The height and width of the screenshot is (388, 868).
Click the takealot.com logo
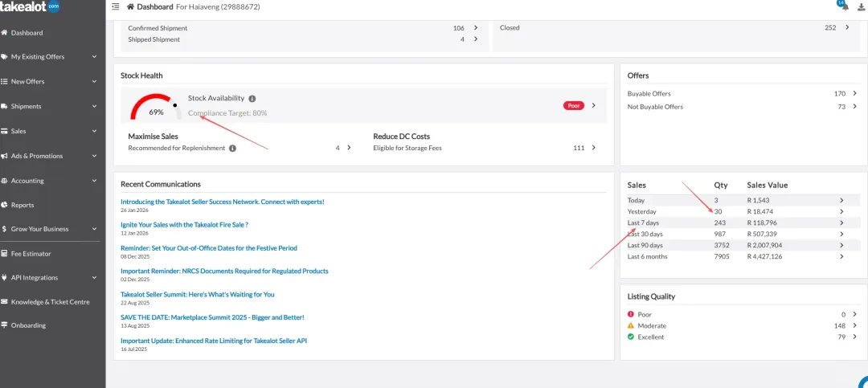coord(29,6)
